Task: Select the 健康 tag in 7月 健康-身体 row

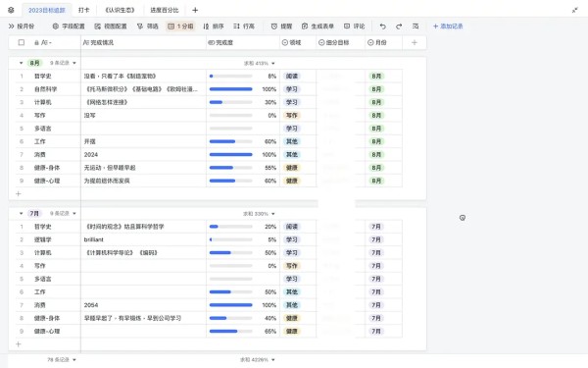Action: (292, 318)
